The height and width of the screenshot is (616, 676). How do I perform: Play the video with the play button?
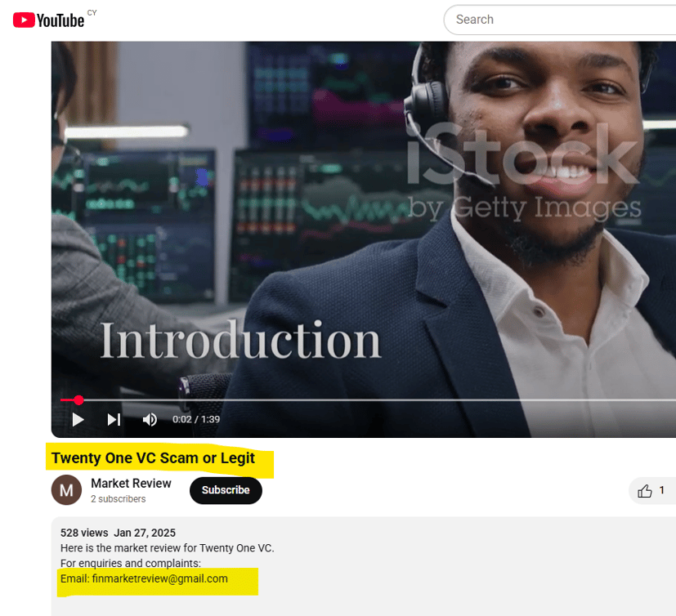click(78, 419)
